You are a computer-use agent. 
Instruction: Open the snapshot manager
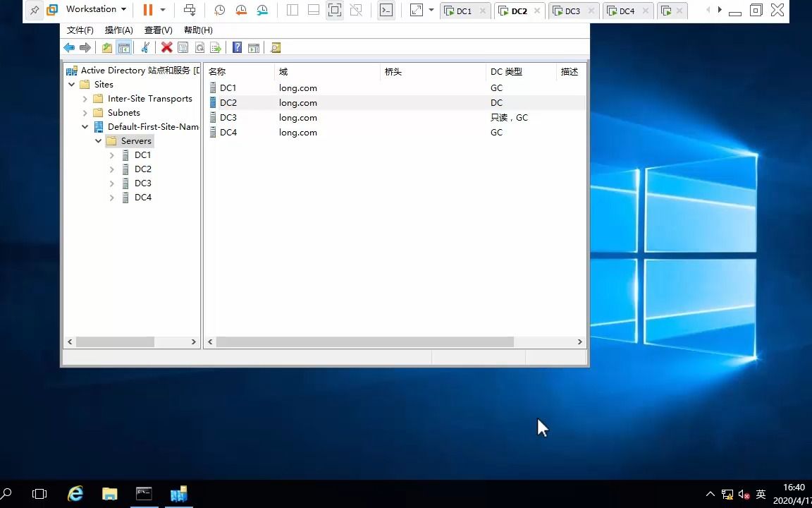tap(262, 10)
